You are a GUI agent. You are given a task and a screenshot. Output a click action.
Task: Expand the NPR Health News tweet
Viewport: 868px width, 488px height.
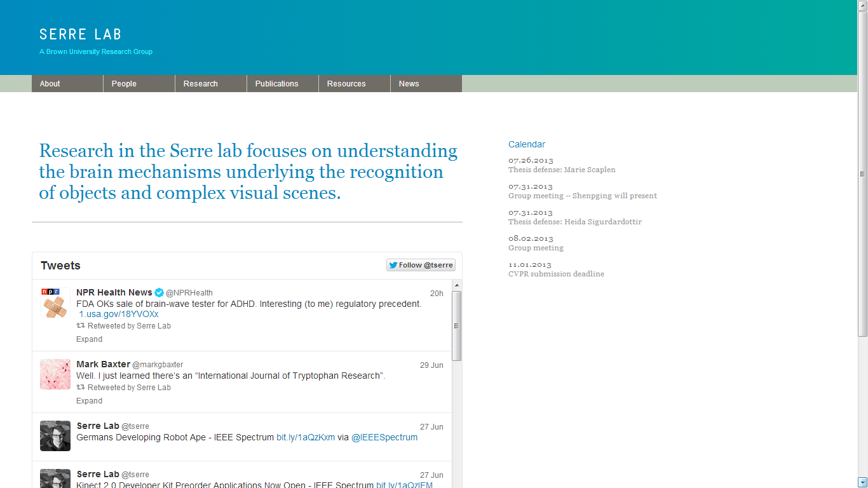pyautogui.click(x=89, y=339)
